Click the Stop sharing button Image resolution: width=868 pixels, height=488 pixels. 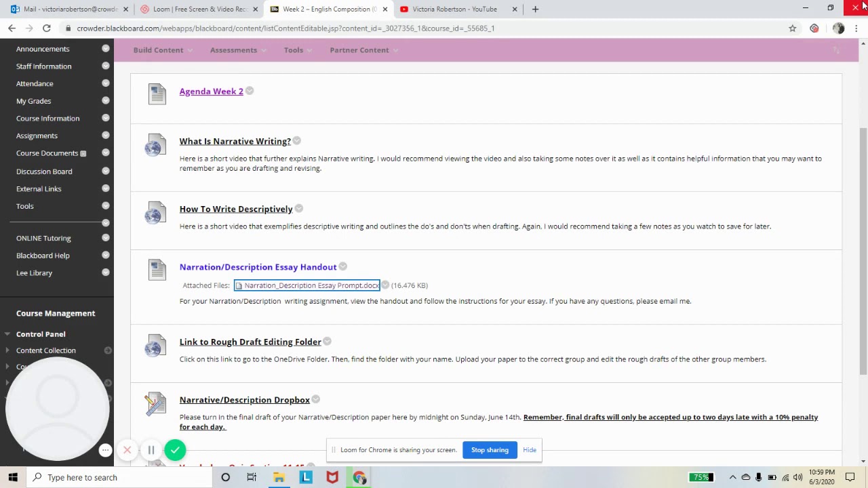[490, 450]
